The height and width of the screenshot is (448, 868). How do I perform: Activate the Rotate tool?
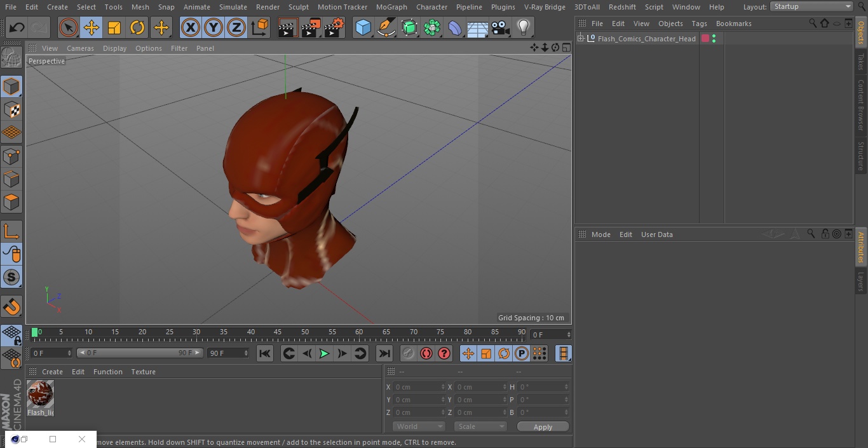(137, 27)
